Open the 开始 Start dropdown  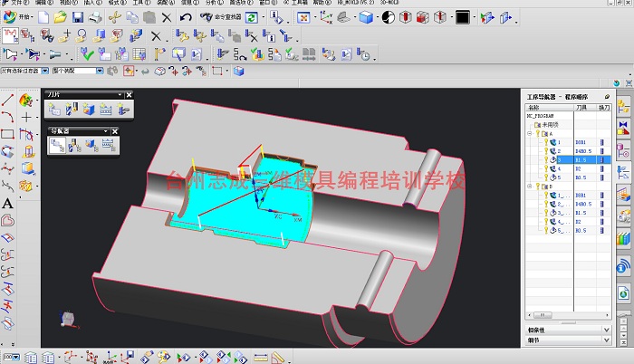(18, 17)
